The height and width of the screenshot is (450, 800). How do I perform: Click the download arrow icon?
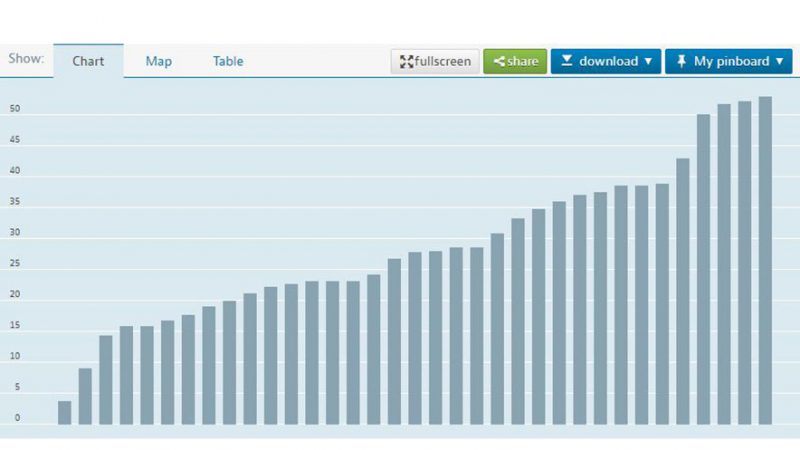(566, 62)
